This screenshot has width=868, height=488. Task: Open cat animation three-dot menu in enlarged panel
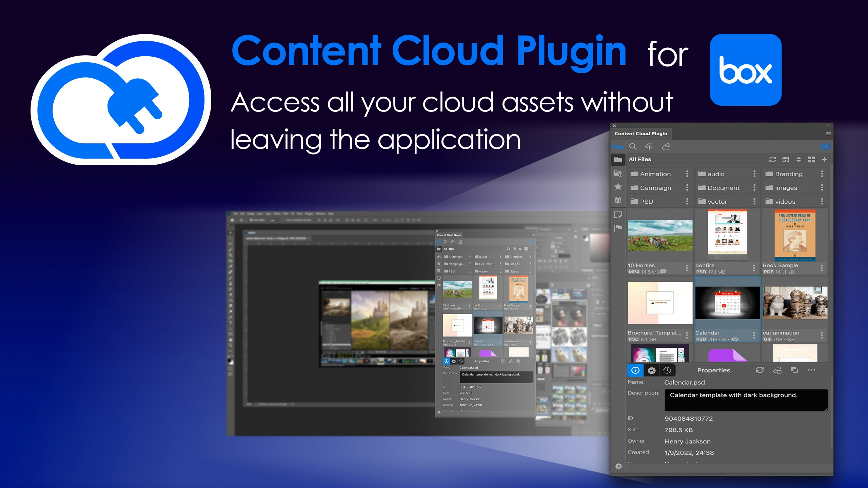(822, 335)
